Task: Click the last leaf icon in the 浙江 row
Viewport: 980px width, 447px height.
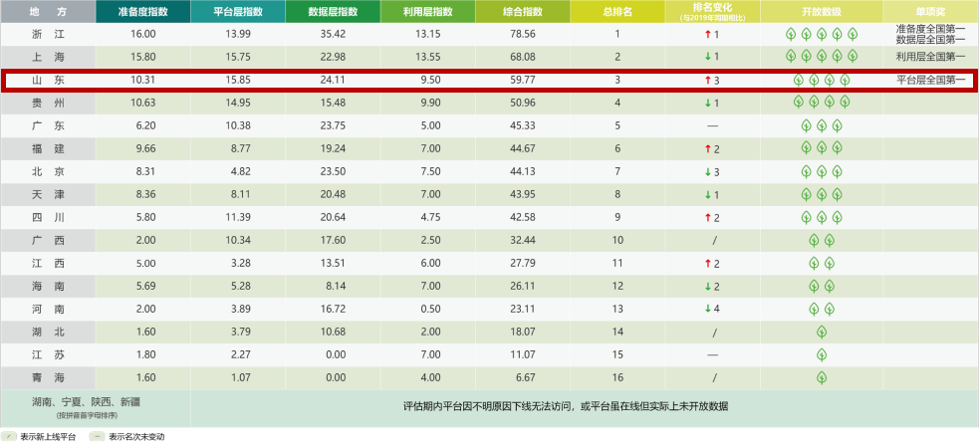Action: point(852,34)
